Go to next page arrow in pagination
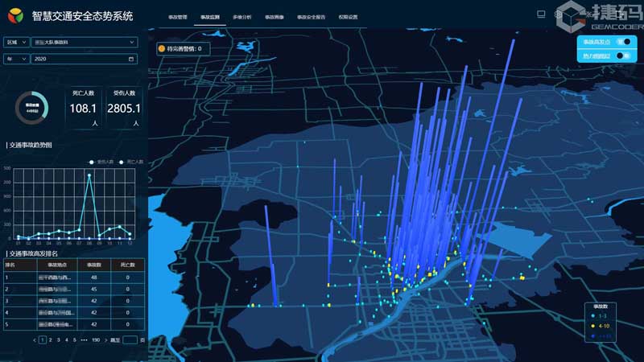 [107, 340]
